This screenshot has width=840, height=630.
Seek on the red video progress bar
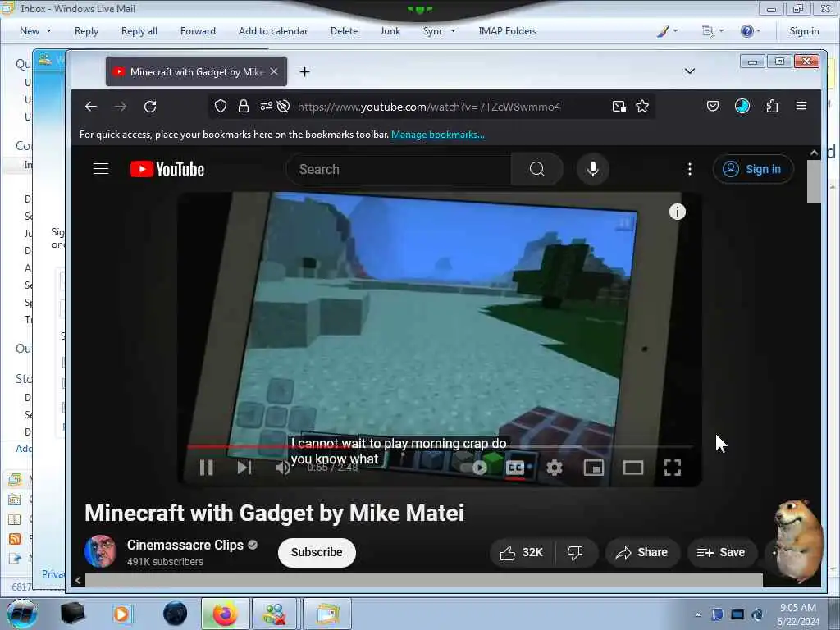click(x=440, y=446)
